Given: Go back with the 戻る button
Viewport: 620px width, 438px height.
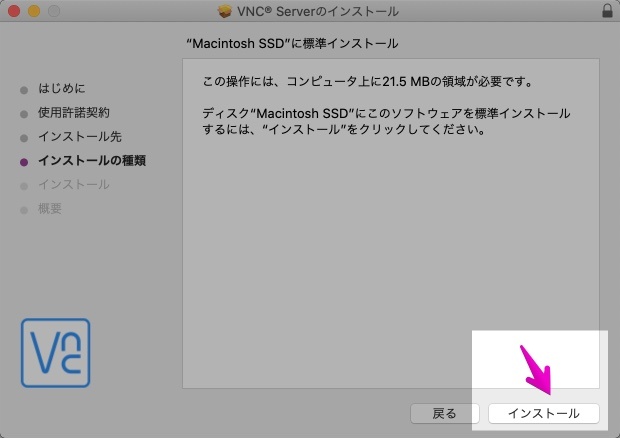Looking at the screenshot, I should 445,413.
